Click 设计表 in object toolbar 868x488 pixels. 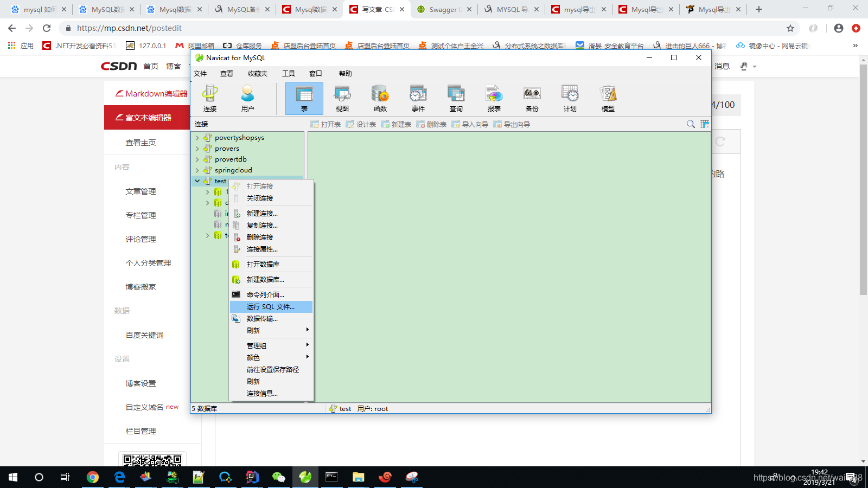pyautogui.click(x=361, y=124)
